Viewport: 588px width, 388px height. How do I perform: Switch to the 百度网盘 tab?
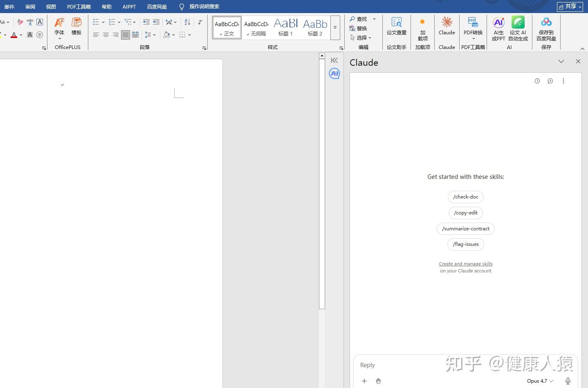point(157,7)
